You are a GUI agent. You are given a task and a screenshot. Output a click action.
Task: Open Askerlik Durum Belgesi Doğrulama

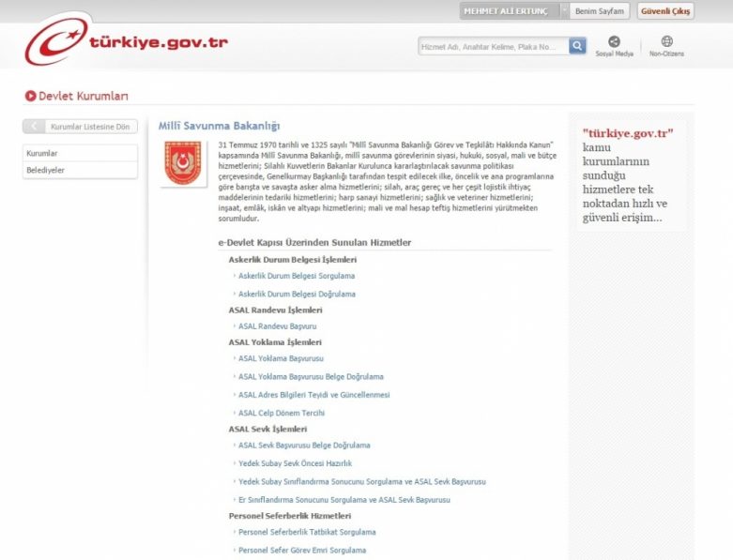coord(297,294)
